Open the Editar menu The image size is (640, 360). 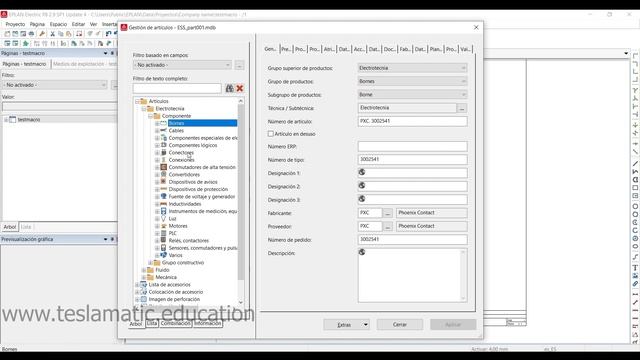tap(78, 24)
